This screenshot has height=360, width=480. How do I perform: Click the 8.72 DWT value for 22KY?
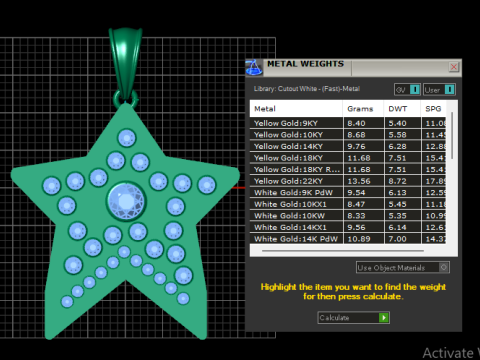click(x=397, y=181)
